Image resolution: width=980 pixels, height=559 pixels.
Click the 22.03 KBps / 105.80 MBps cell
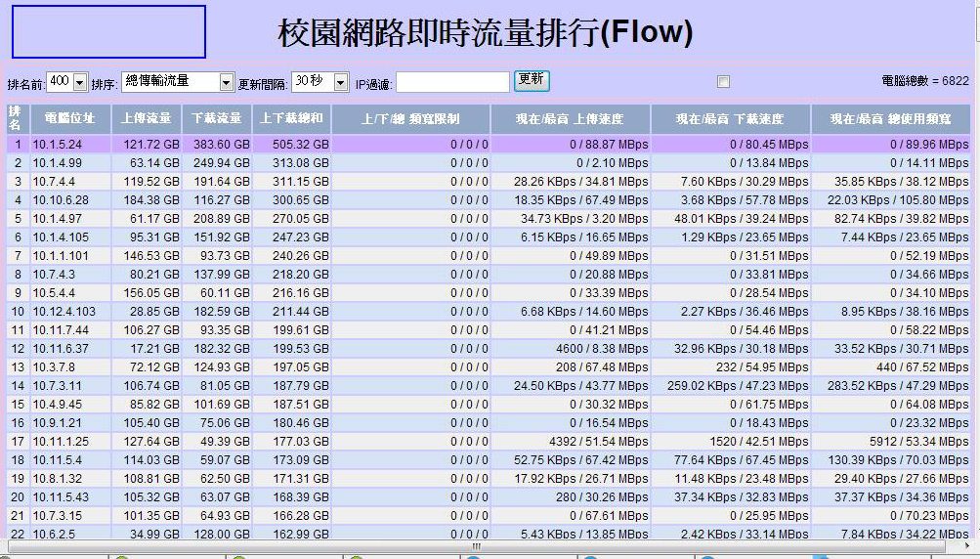point(891,200)
